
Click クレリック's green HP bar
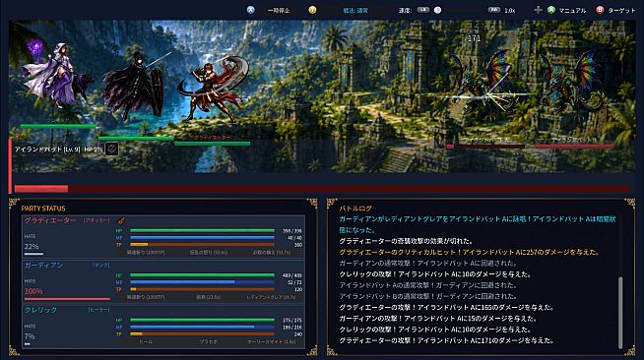pos(202,320)
